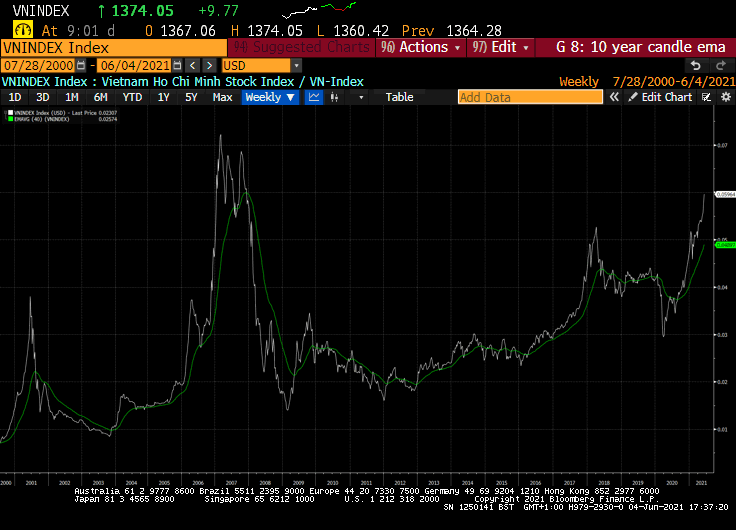Click G 8: 10 year candle ema title

pyautogui.click(x=640, y=47)
